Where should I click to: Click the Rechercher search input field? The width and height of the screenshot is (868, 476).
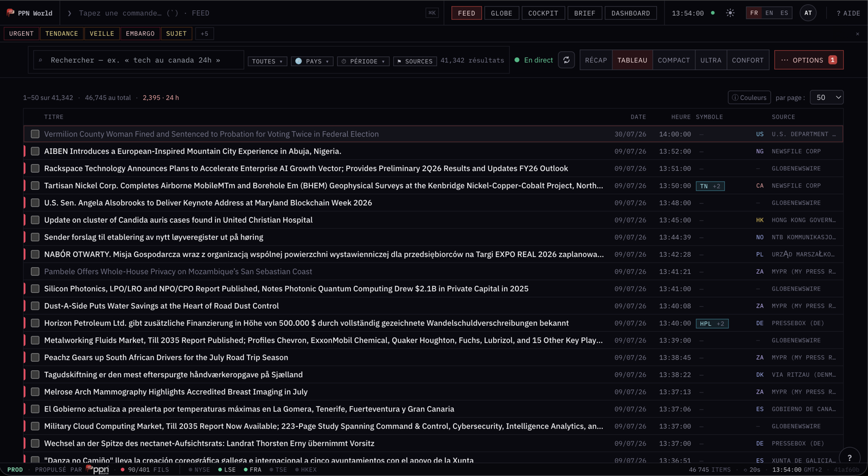click(138, 60)
